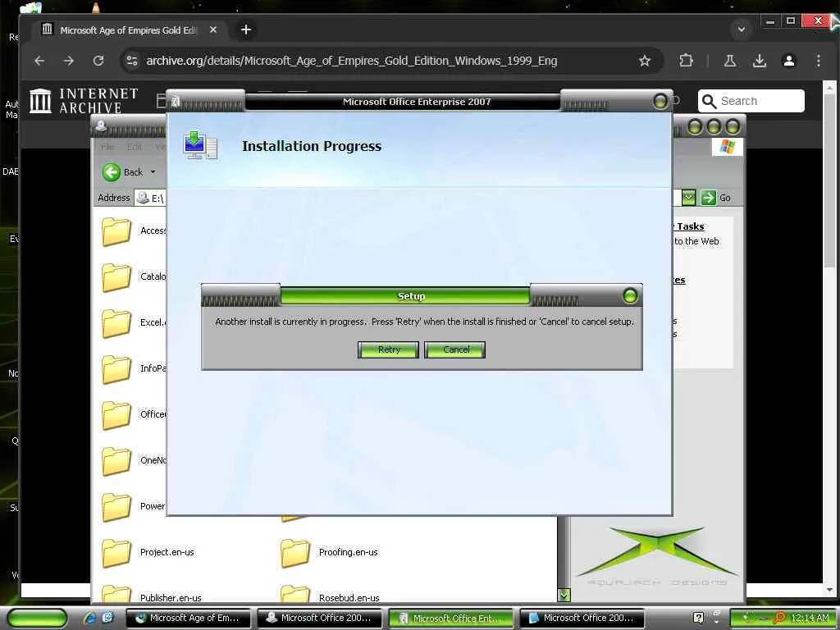The width and height of the screenshot is (840, 630).
Task: Click the Installation Progress computer icon
Action: point(200,145)
